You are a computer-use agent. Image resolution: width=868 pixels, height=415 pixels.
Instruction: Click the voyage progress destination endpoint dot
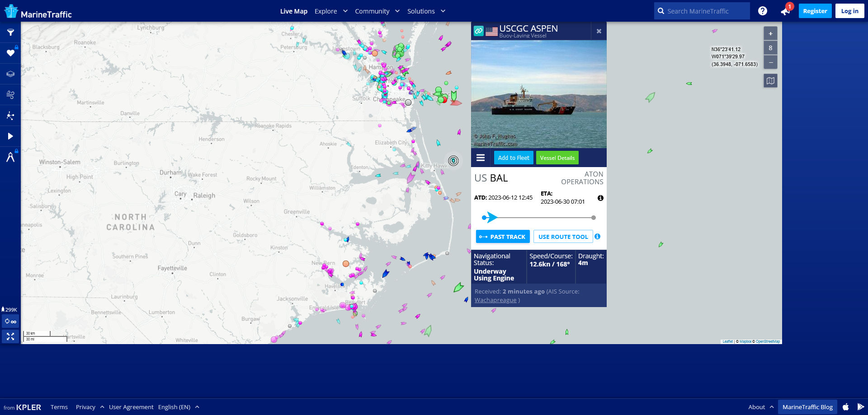coord(594,218)
